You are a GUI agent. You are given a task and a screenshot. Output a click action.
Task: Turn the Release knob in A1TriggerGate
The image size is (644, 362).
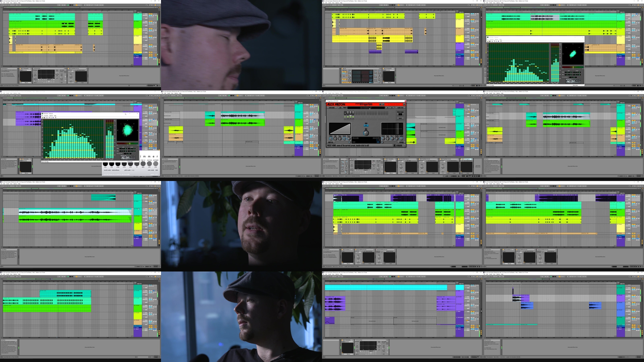(349, 139)
